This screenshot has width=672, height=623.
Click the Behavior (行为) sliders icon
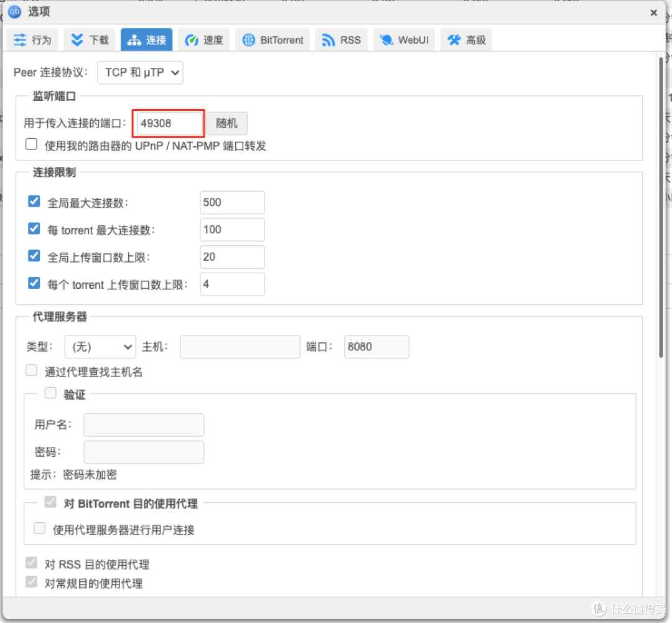click(x=20, y=40)
